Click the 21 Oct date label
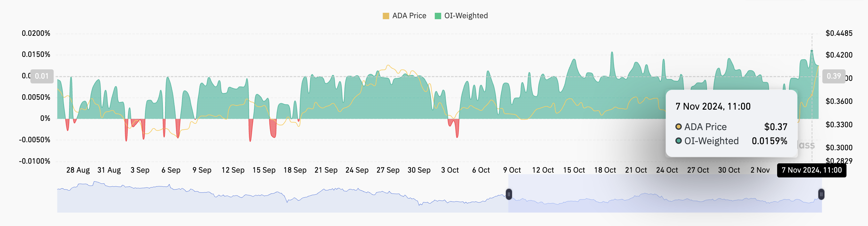Viewport: 868px width, 226px height. (636, 170)
